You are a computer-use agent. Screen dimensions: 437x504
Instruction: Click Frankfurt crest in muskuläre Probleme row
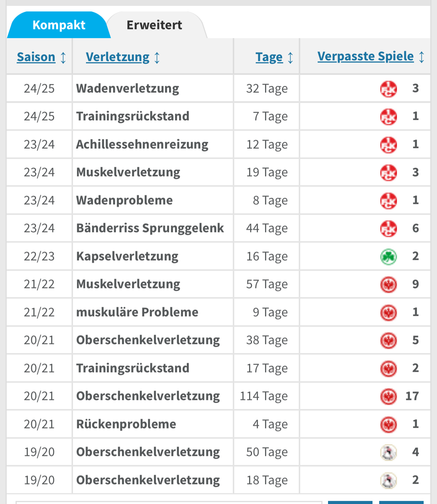(x=388, y=312)
